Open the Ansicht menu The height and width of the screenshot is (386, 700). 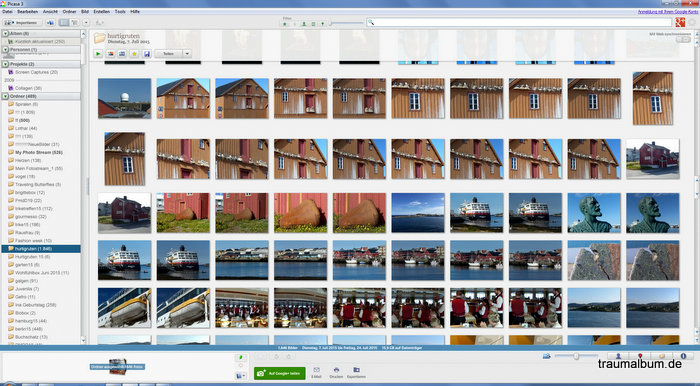50,12
